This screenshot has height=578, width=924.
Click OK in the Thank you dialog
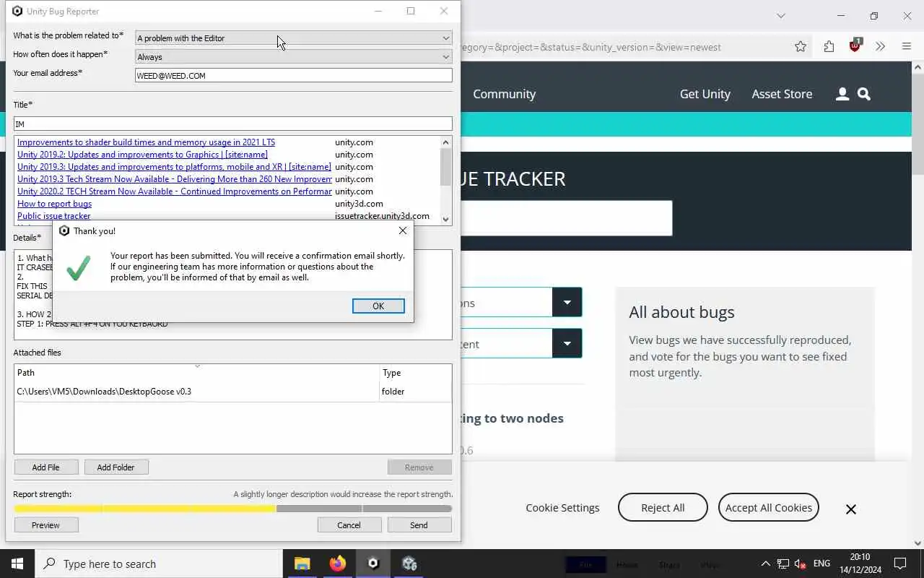pos(378,306)
